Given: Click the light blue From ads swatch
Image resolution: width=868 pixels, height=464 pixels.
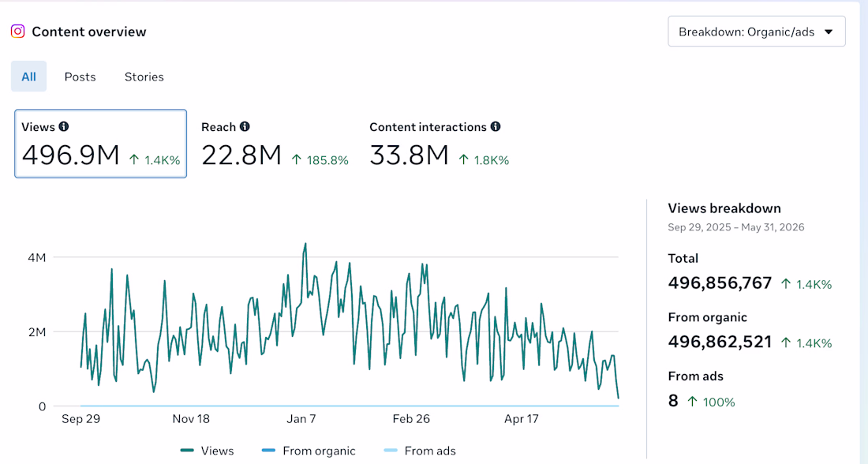Looking at the screenshot, I should pos(391,451).
